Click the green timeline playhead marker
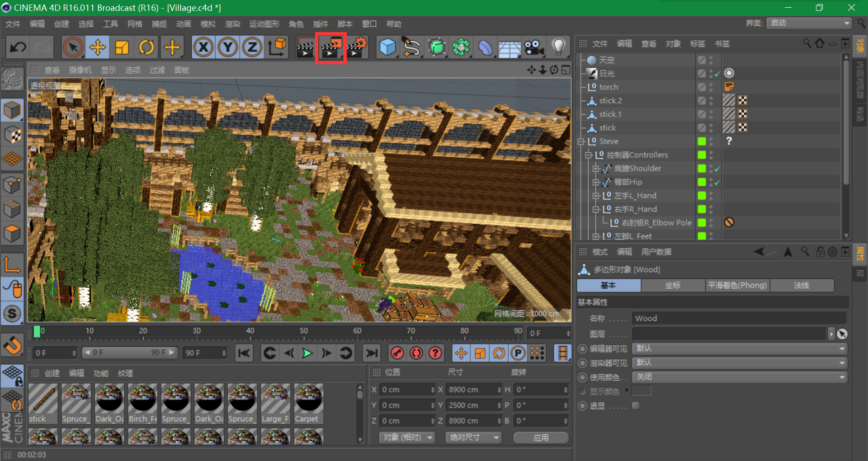Image resolution: width=868 pixels, height=461 pixels. (x=37, y=331)
